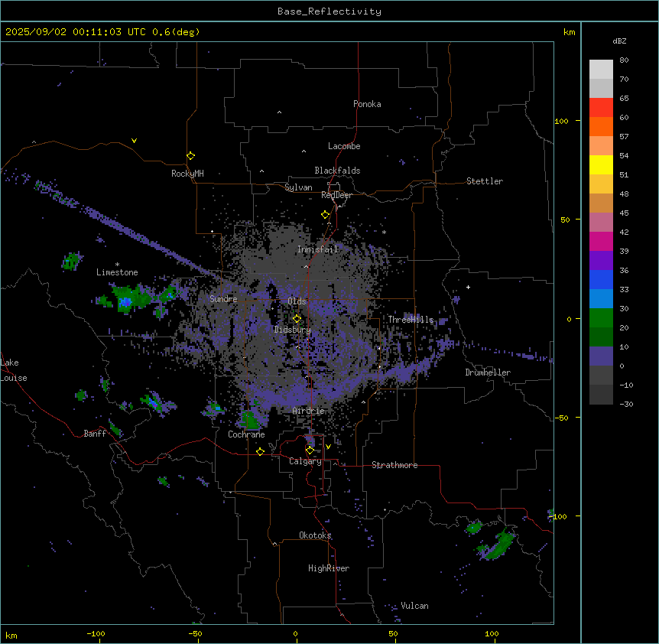Click the ThreeHills label

(411, 320)
